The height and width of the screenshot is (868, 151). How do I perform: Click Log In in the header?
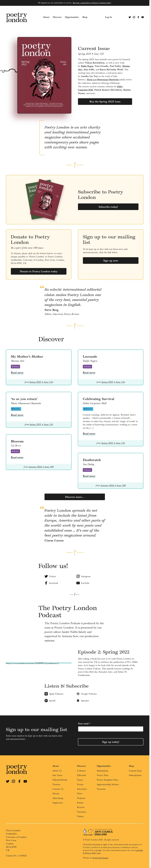108,17
